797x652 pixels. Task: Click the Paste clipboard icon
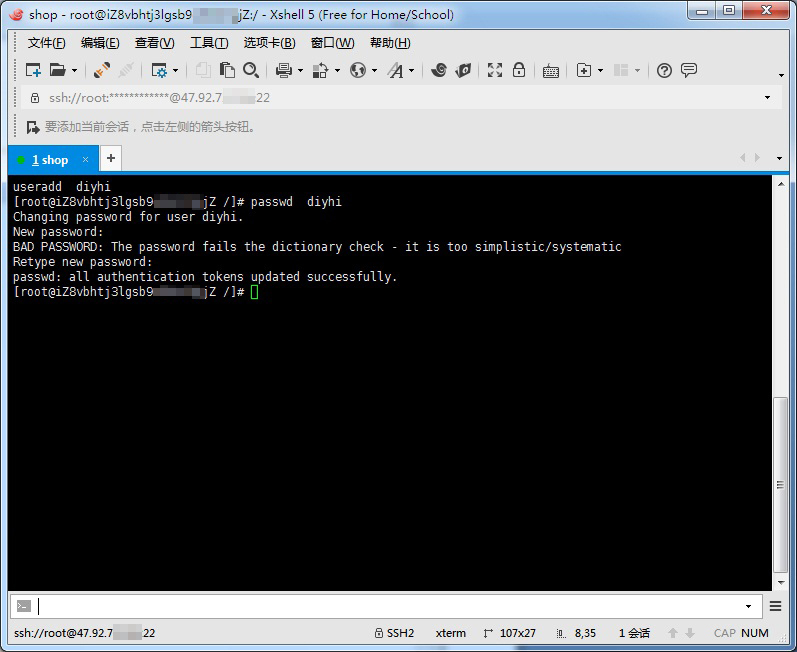coord(227,70)
